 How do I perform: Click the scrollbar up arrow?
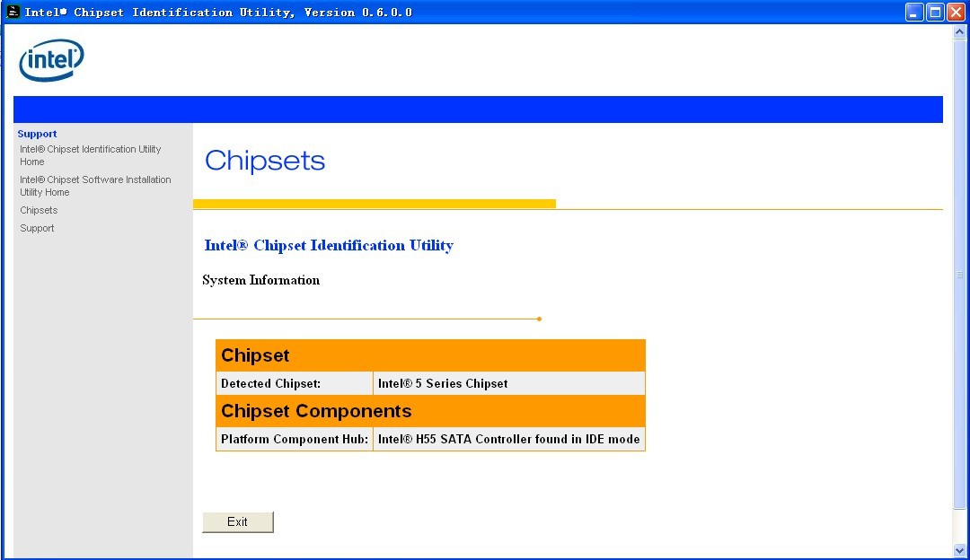pos(959,31)
